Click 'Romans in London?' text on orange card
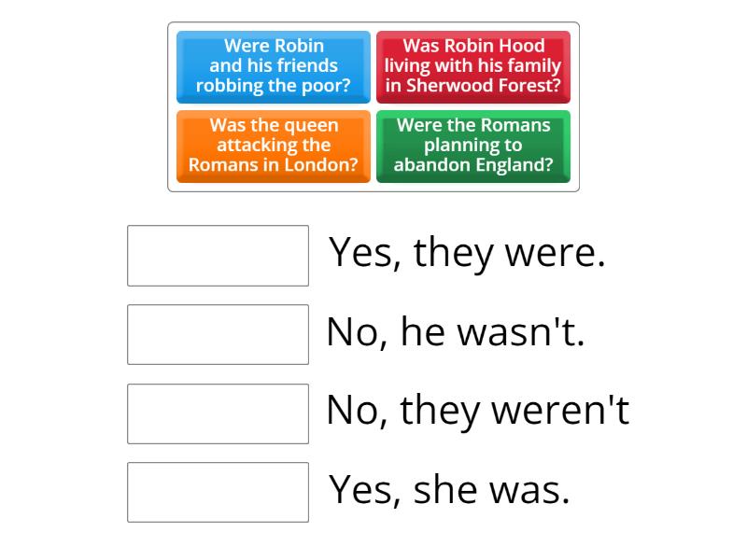 click(273, 165)
